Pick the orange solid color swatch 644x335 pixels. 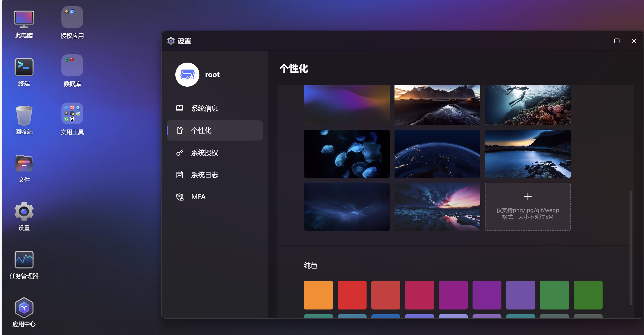point(318,295)
